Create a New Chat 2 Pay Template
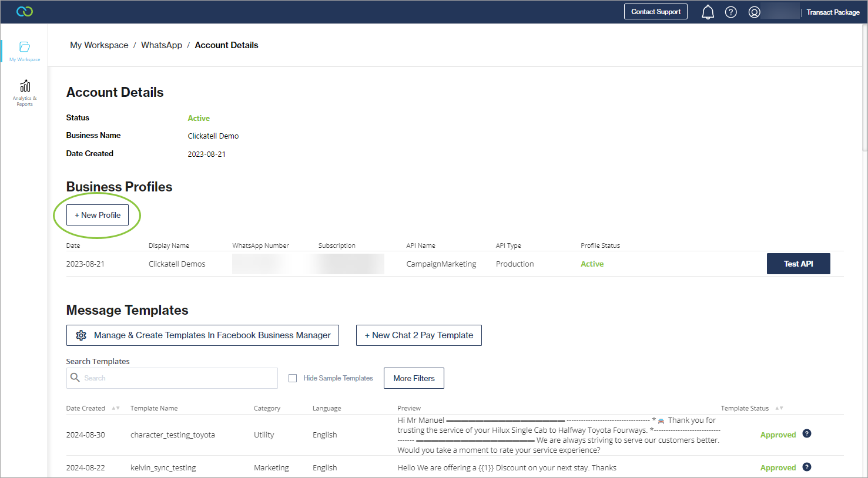 [418, 335]
